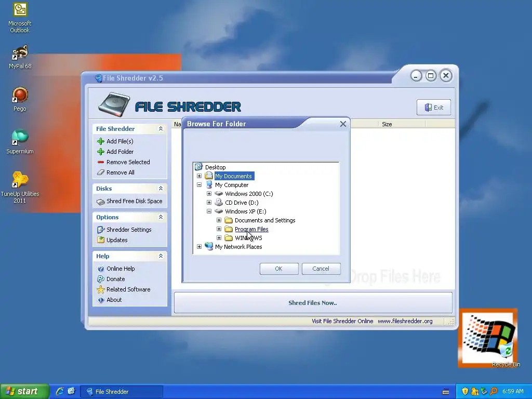Click the security shield tray icon
Viewport: 532px width, 399px height.
[x=465, y=391]
